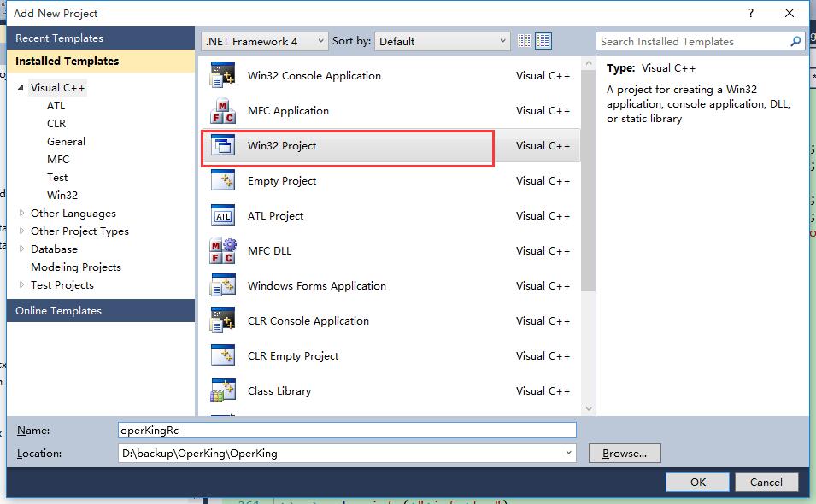Switch to medium icons list view
816x504 pixels.
tap(543, 41)
